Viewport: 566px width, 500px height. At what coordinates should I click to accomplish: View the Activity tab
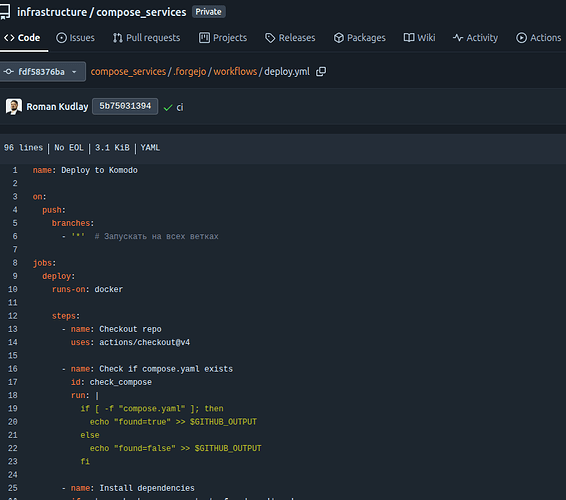475,38
